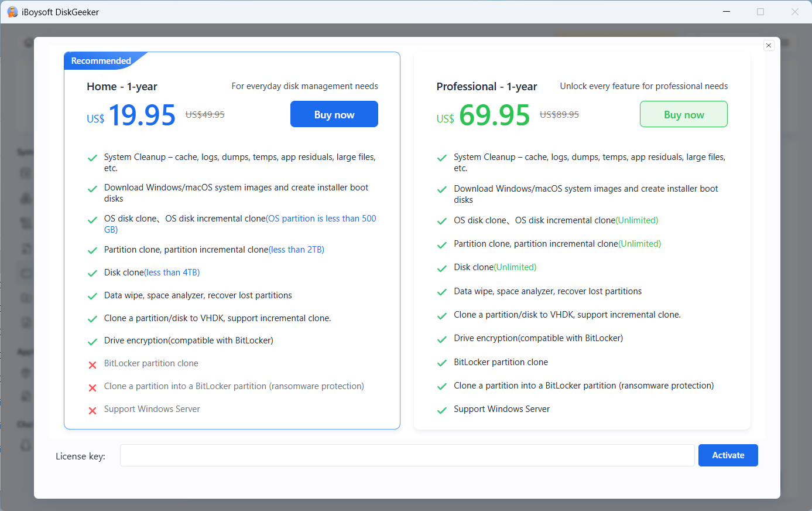The width and height of the screenshot is (812, 511).
Task: Click the Activate button
Action: [x=728, y=455]
